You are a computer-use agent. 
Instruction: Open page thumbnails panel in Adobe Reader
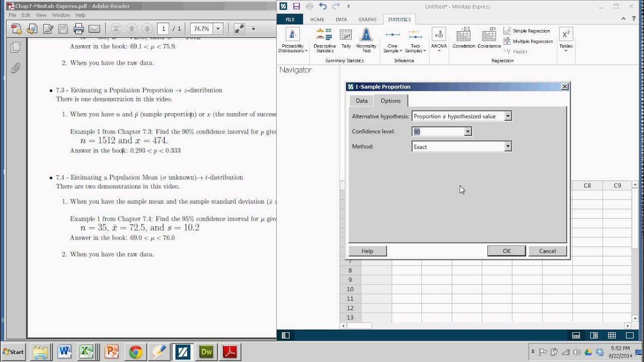coord(16,47)
